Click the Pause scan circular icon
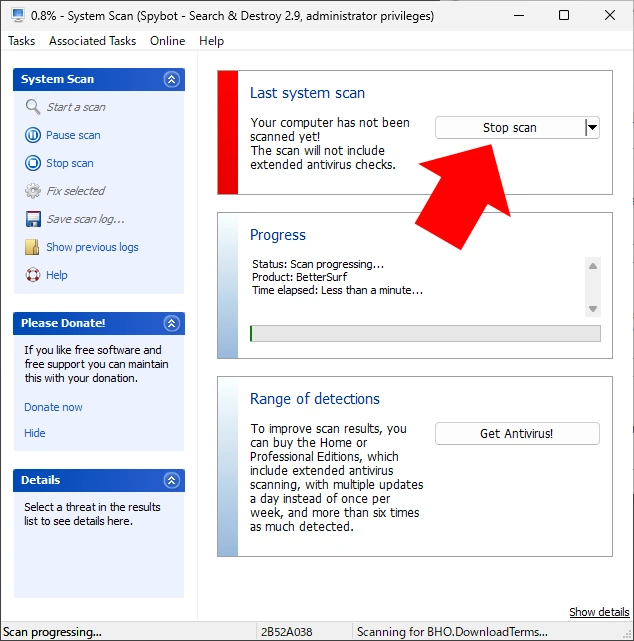This screenshot has width=634, height=641. pyautogui.click(x=33, y=135)
